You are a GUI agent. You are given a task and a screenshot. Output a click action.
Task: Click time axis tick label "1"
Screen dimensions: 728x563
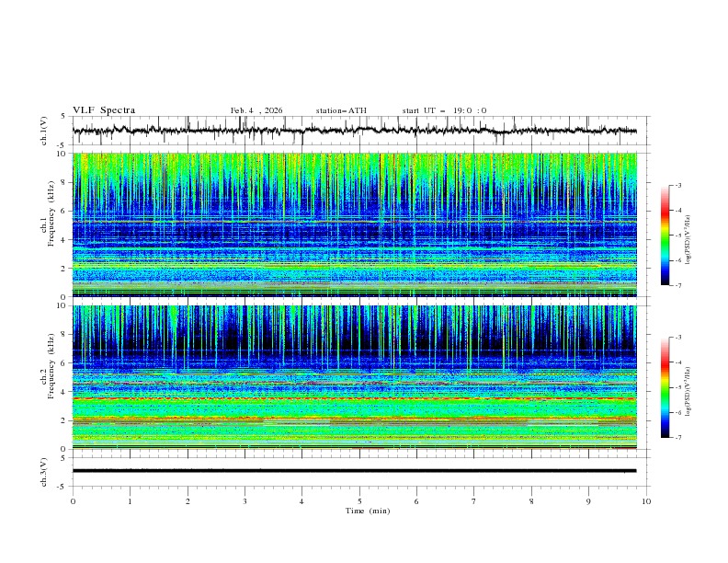(x=130, y=501)
